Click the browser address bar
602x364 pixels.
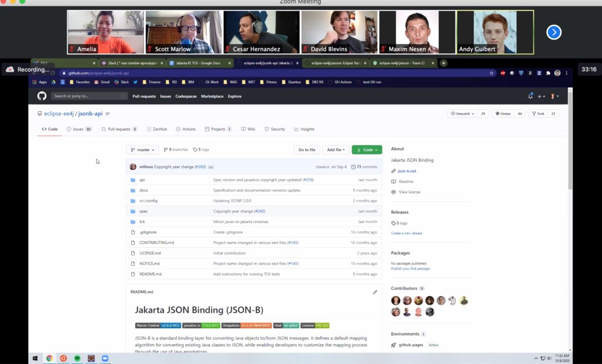click(276, 73)
